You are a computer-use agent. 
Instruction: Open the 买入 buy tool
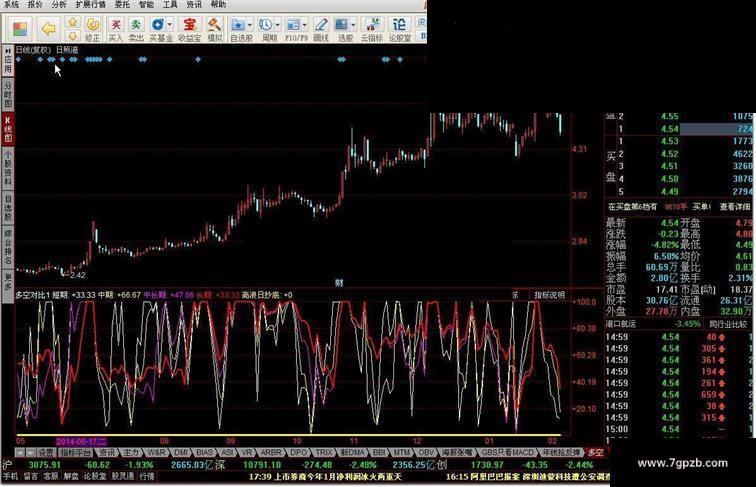[115, 28]
